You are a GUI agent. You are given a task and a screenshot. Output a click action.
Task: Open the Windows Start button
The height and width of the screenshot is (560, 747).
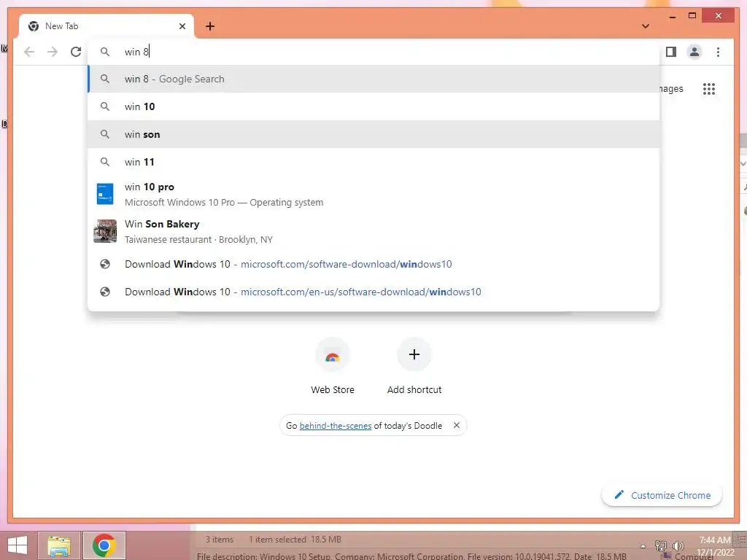pos(18,545)
